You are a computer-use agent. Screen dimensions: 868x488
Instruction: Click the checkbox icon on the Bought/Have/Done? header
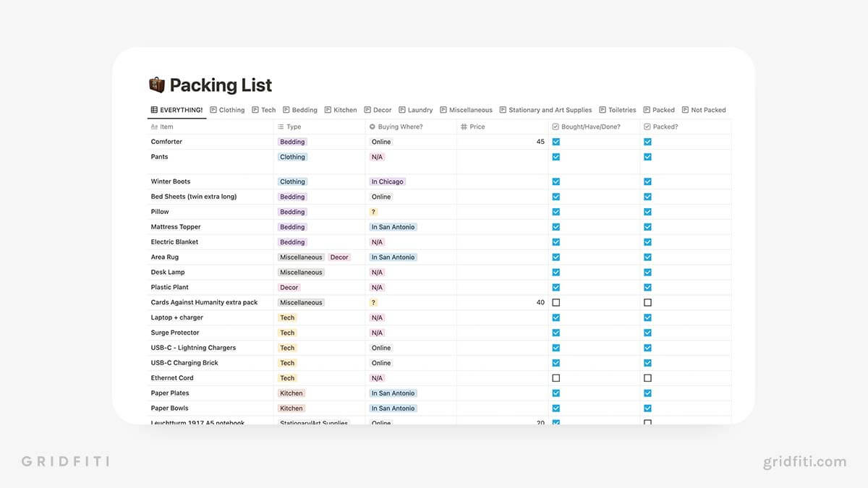click(556, 126)
